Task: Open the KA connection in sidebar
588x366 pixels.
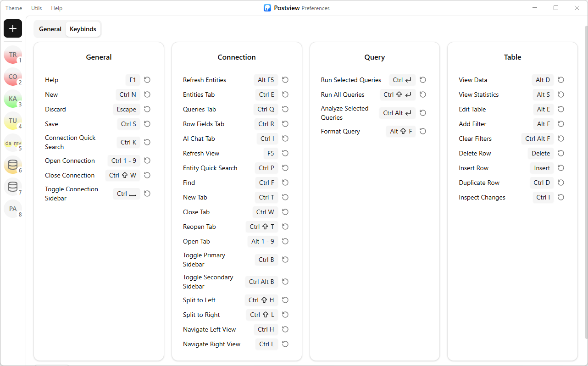Action: pyautogui.click(x=13, y=99)
